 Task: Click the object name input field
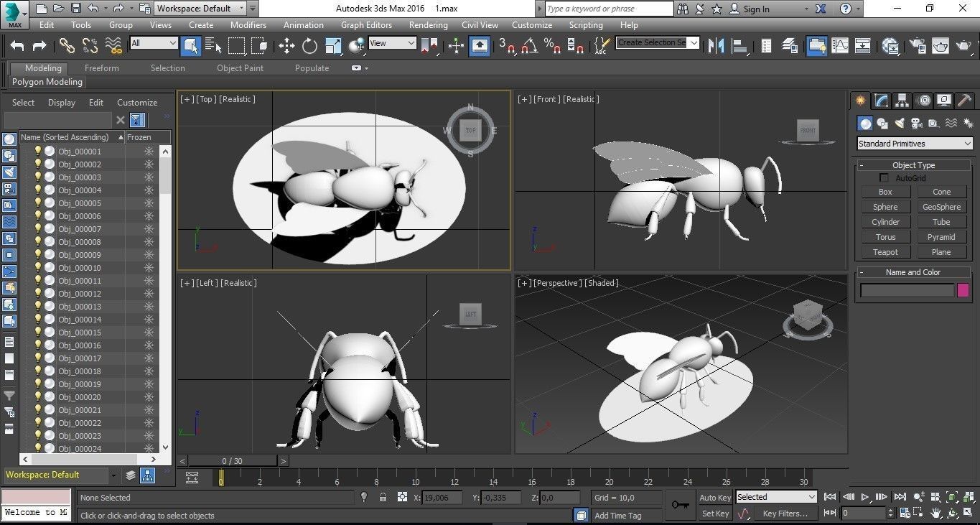(907, 290)
